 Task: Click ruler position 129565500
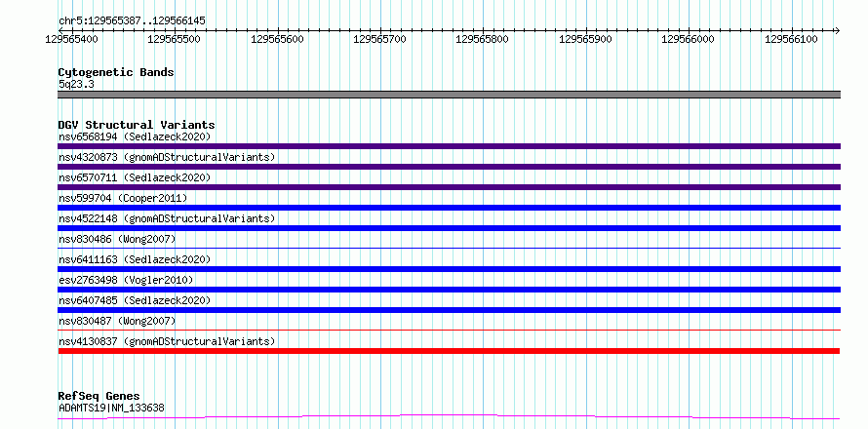pos(175,39)
